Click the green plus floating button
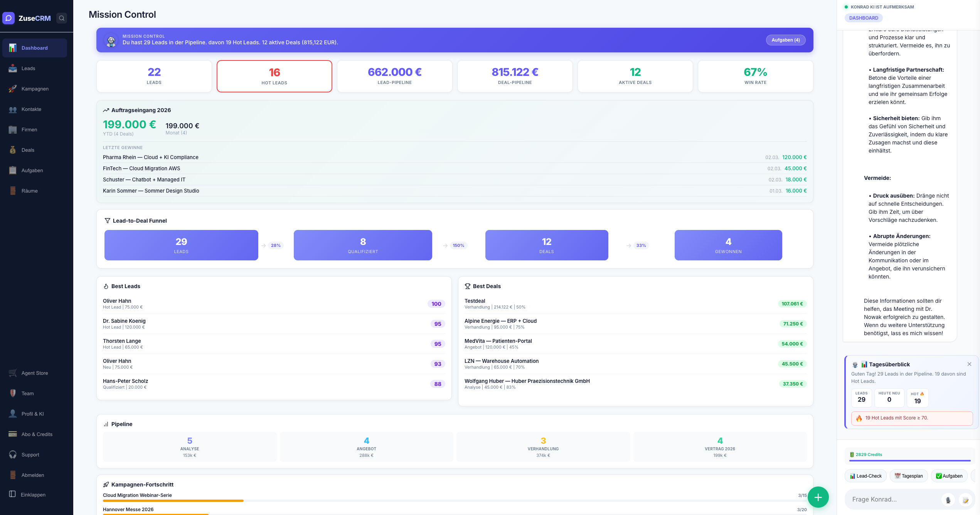Viewport: 980px width, 515px height. point(818,497)
